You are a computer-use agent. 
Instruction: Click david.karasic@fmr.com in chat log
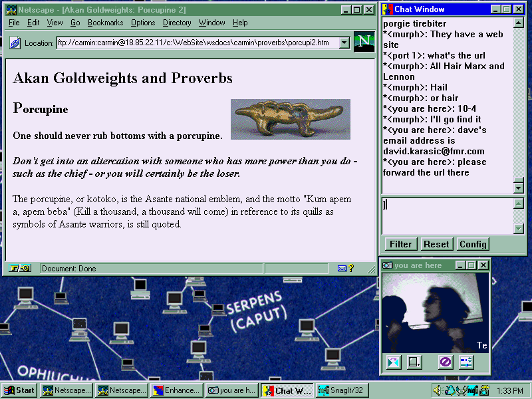tap(434, 152)
